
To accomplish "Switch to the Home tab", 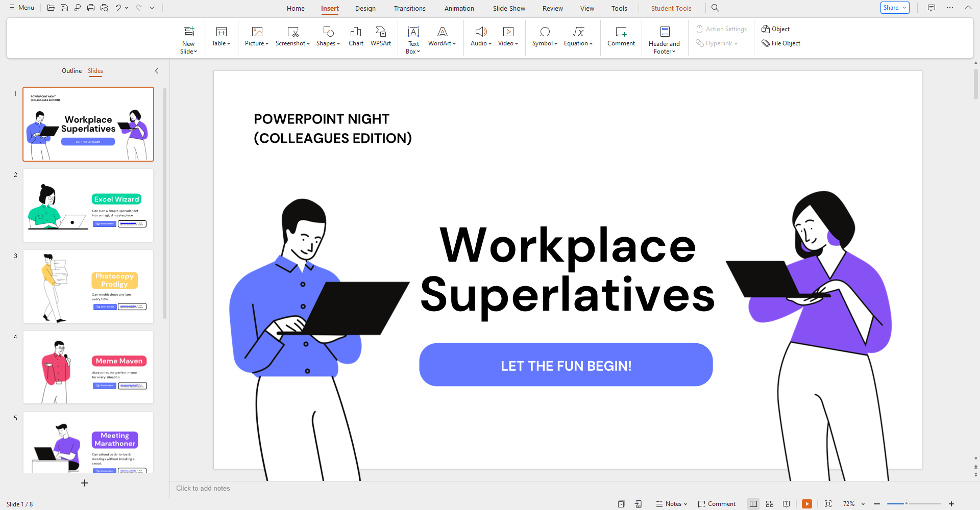I will click(296, 8).
